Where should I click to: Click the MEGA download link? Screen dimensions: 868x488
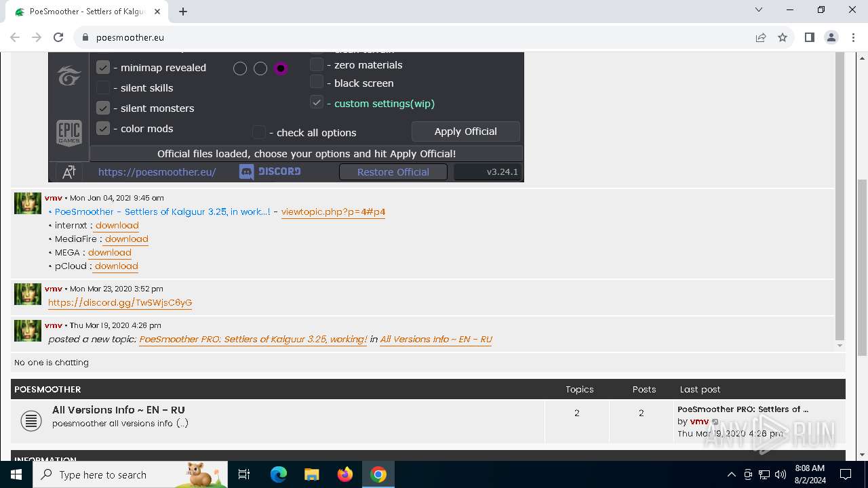pyautogui.click(x=109, y=252)
